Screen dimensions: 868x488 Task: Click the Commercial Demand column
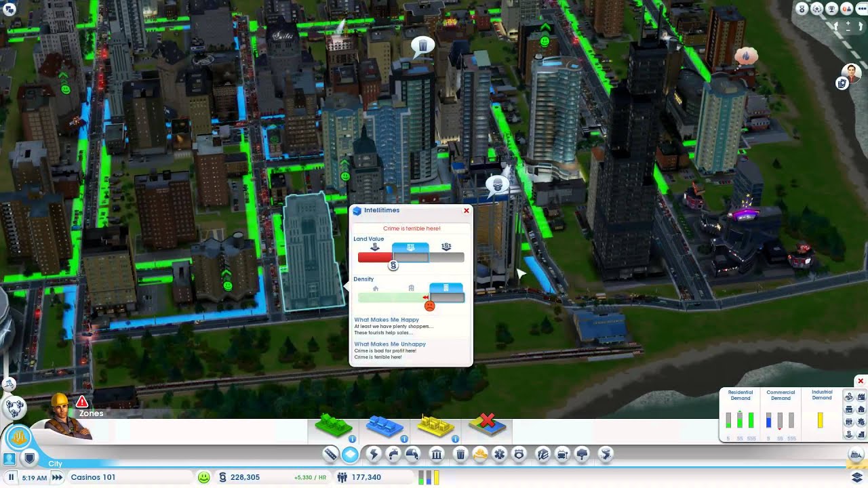(781, 415)
